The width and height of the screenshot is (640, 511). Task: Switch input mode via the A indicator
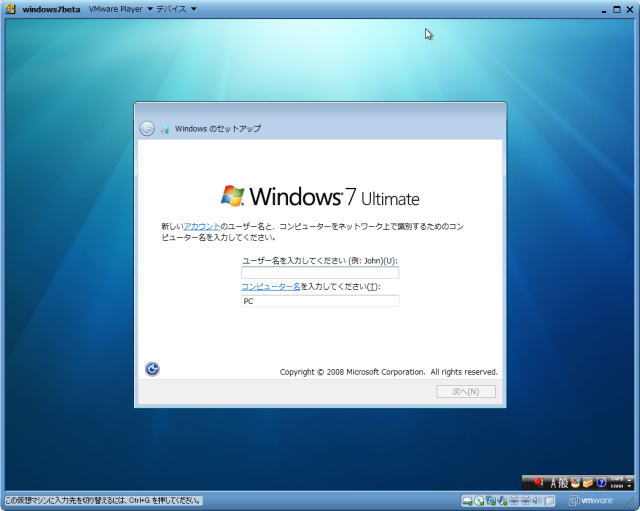click(x=553, y=483)
